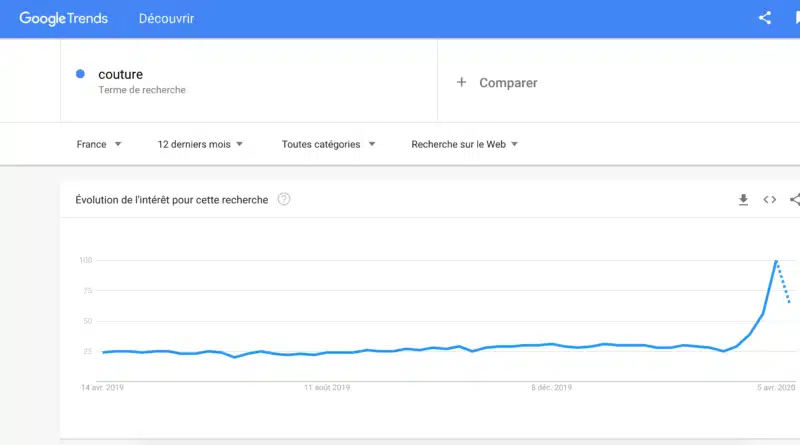Edit the couture search term field
Image resolution: width=800 pixels, height=445 pixels.
point(248,81)
